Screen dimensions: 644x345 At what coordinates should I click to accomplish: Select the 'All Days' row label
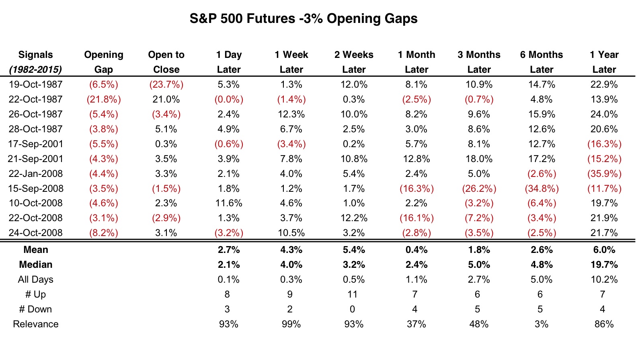pyautogui.click(x=35, y=279)
